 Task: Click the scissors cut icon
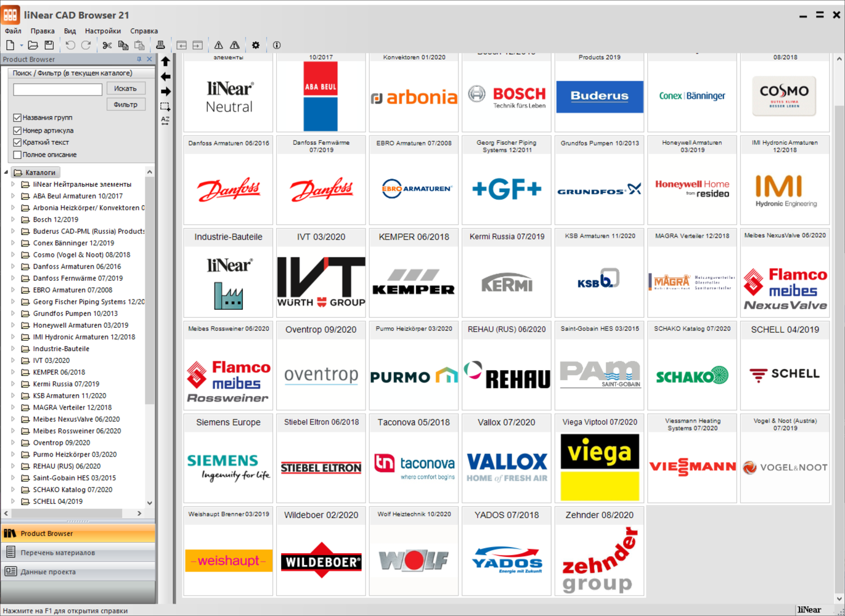click(x=107, y=45)
